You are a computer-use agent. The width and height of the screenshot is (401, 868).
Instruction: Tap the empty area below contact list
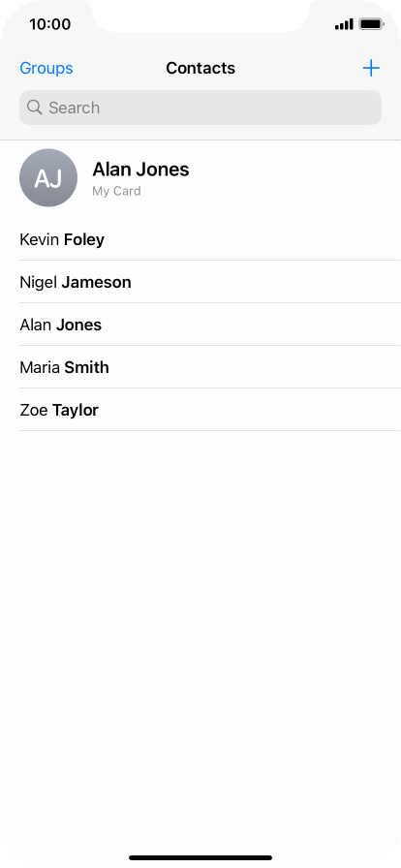(x=200, y=636)
